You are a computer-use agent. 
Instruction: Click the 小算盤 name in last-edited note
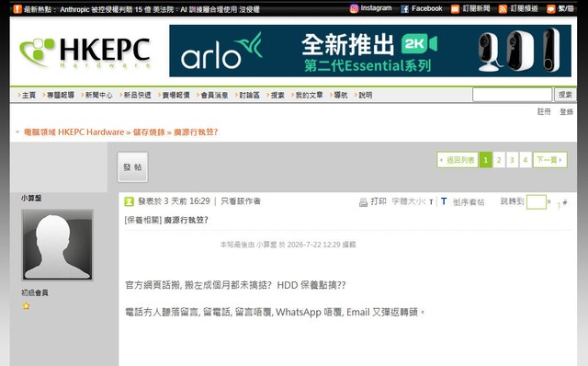tap(266, 245)
